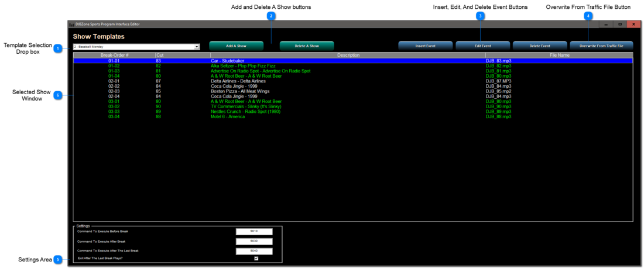Click the Edit Event button
The height and width of the screenshot is (269, 644).
(482, 46)
